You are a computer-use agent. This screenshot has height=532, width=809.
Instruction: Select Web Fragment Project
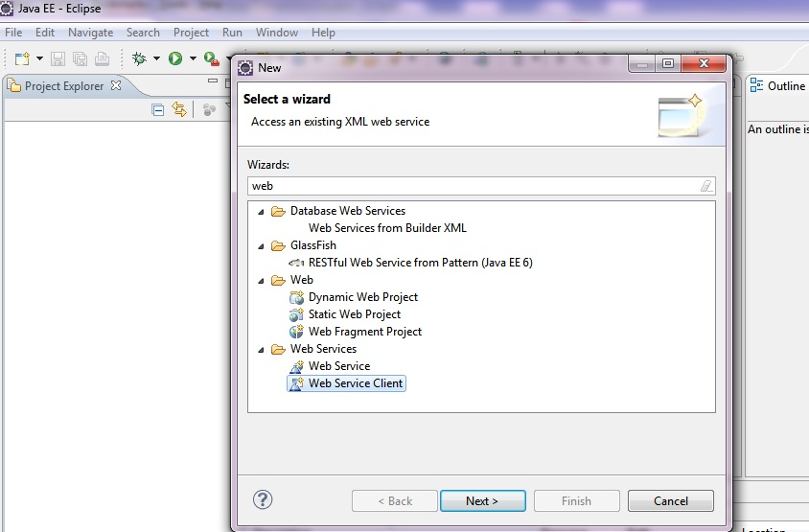tap(365, 332)
